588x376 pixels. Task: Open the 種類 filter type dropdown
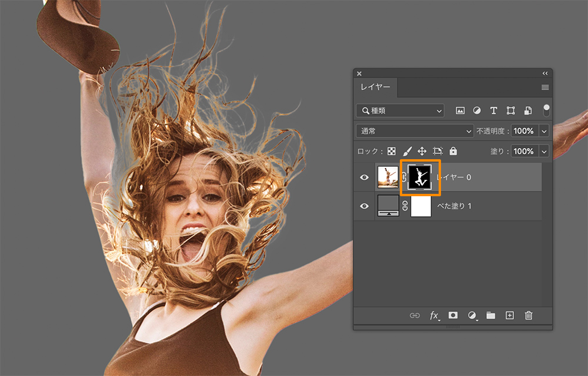pos(400,110)
